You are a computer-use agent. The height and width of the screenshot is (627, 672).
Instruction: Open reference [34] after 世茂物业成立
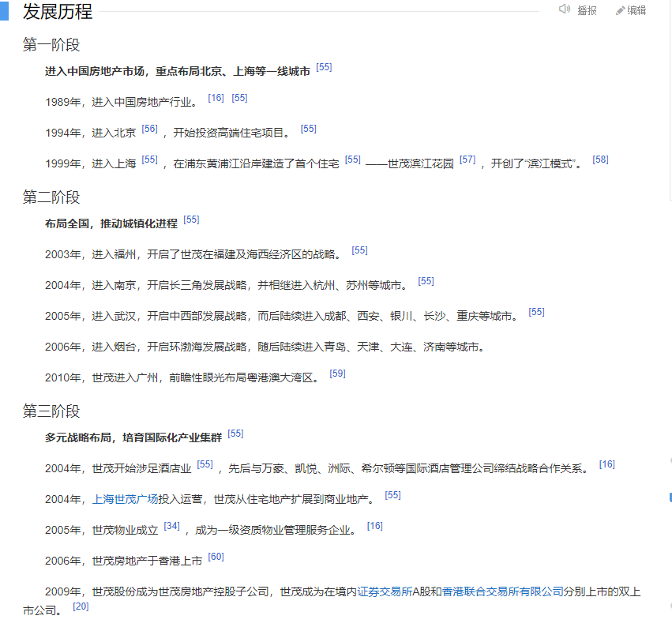pos(172,527)
